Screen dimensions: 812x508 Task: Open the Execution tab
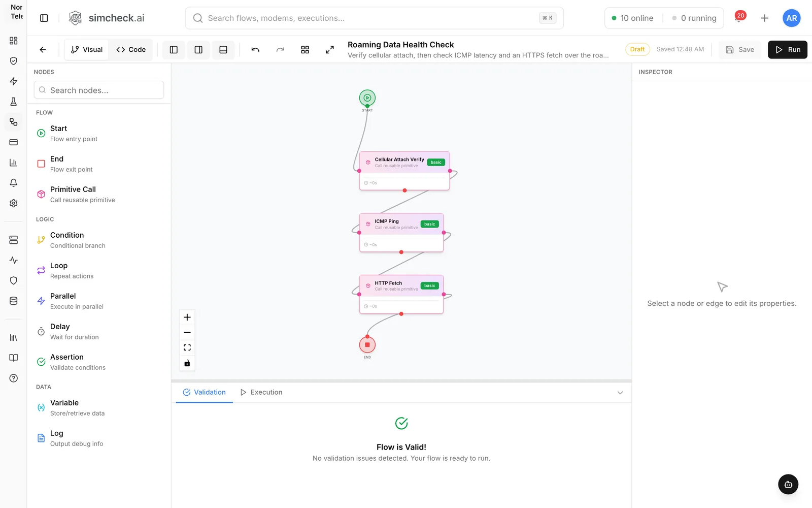click(261, 393)
